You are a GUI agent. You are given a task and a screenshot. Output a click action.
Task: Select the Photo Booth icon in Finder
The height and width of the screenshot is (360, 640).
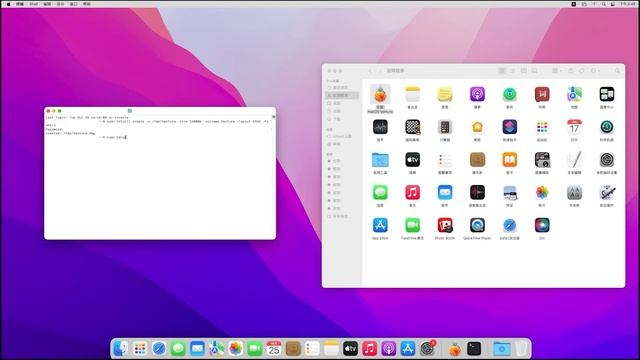pyautogui.click(x=445, y=225)
